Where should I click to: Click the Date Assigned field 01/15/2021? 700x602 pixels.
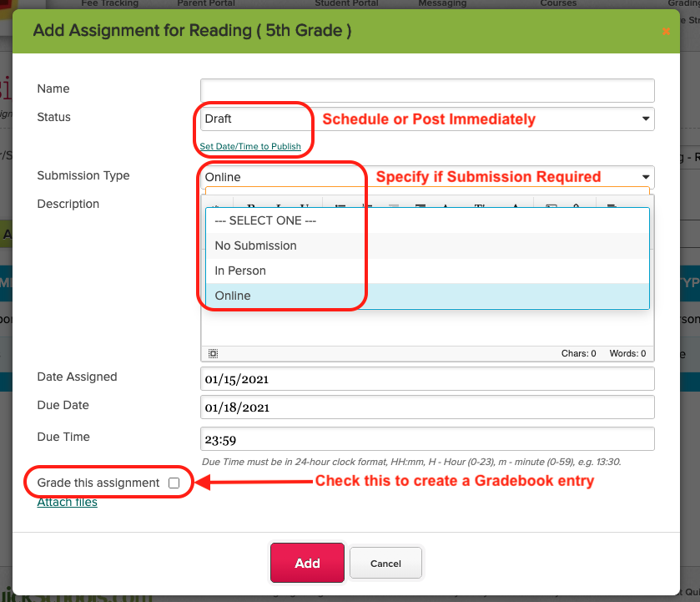[x=427, y=379]
